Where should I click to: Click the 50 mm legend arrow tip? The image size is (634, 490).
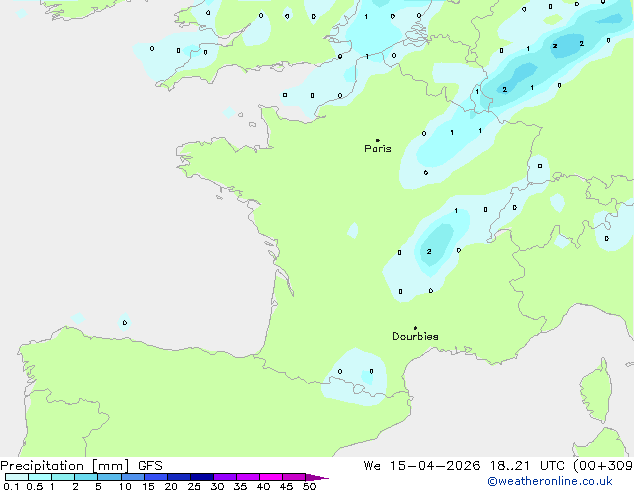tap(318, 477)
